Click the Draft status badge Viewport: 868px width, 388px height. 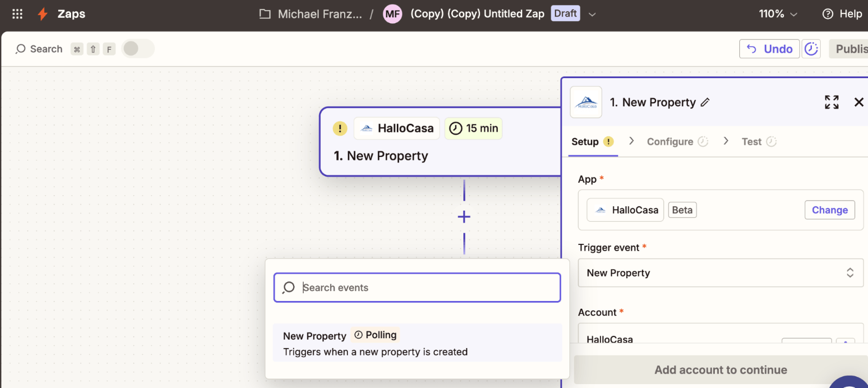[566, 13]
